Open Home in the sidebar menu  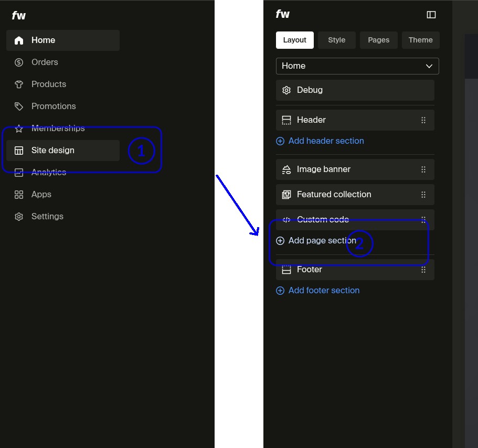click(x=63, y=40)
